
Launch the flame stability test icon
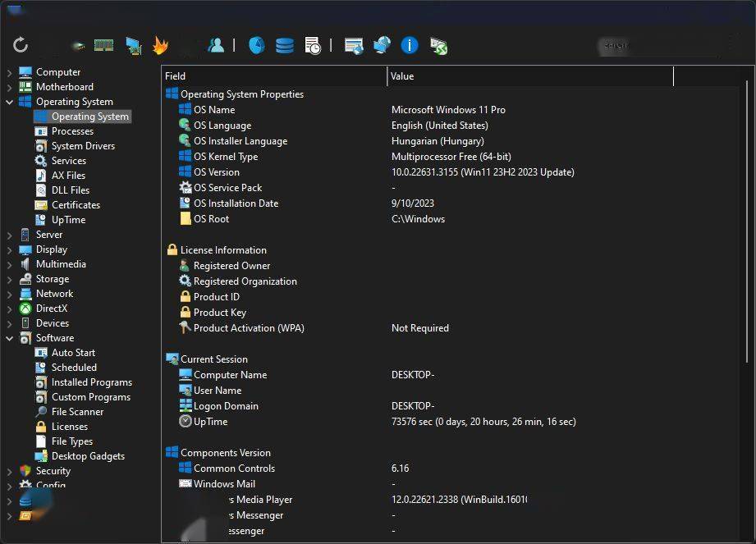[x=160, y=46]
